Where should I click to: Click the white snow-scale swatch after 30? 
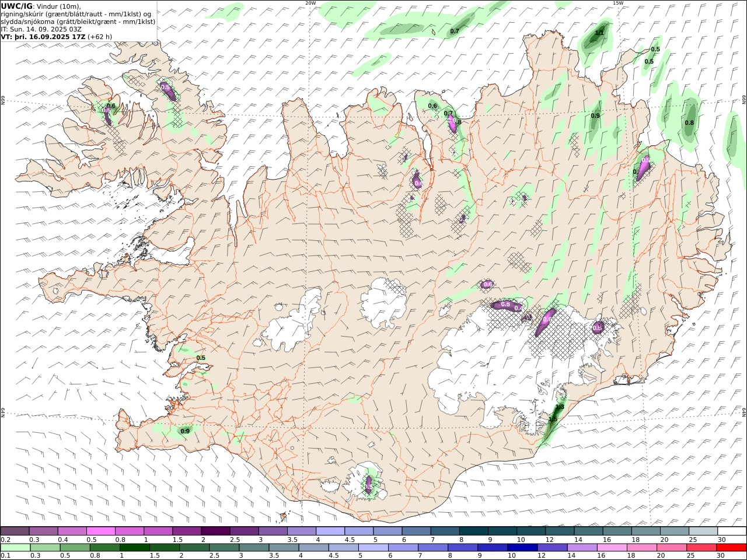(731, 531)
